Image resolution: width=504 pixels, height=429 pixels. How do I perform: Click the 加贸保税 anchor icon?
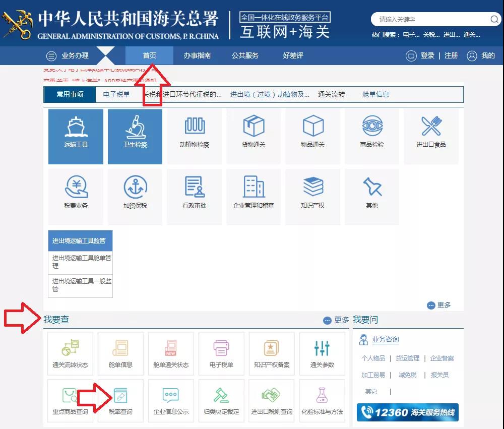135,196
